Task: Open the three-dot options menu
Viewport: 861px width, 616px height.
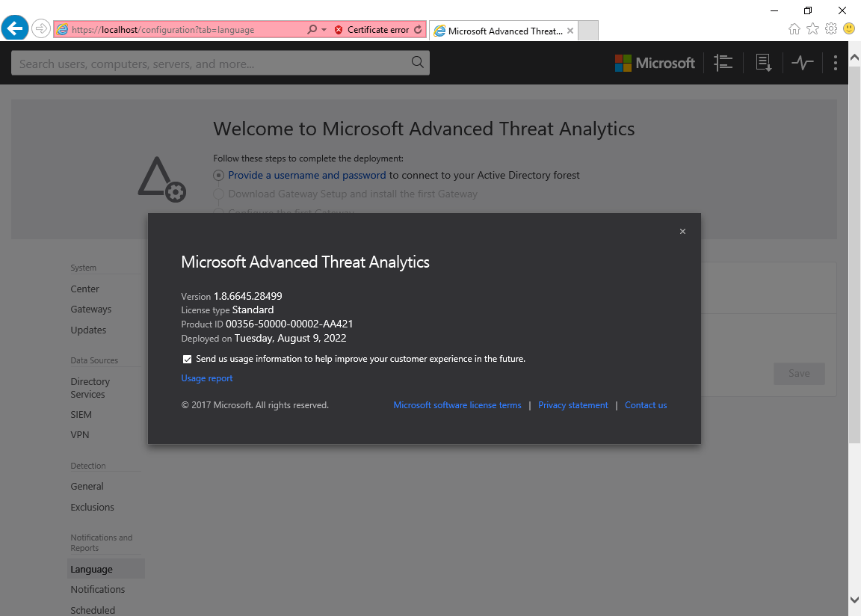Action: (x=835, y=63)
